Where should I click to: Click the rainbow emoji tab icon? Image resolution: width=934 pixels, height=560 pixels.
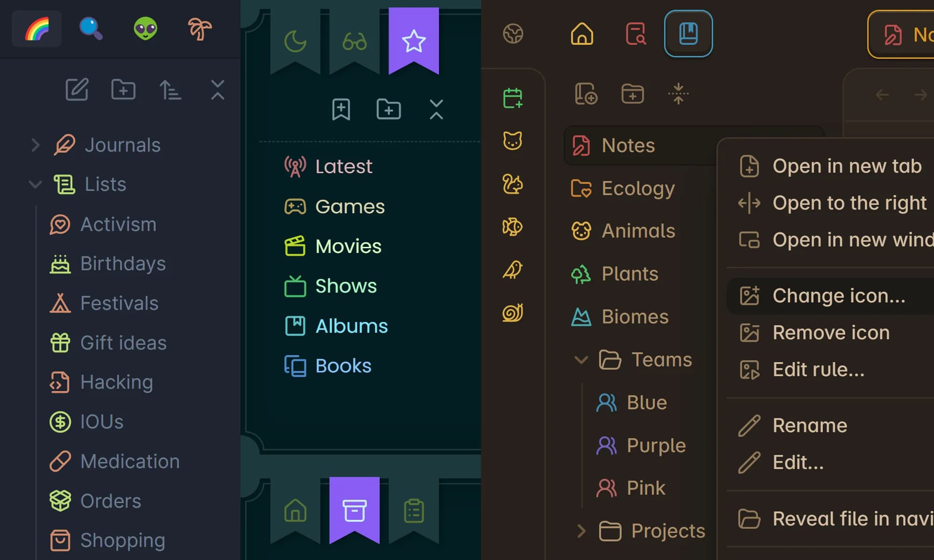(37, 29)
